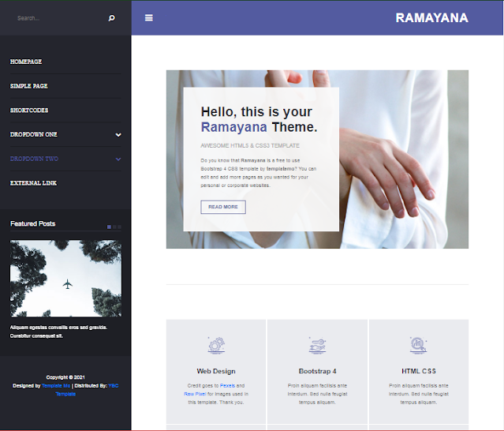Click the featured post caption 'Aliquam egestas convallis'

pyautogui.click(x=58, y=332)
